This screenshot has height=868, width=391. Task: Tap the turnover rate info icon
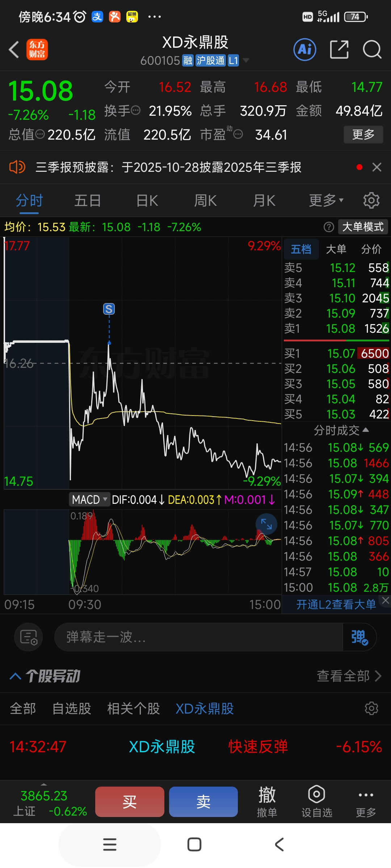click(x=135, y=111)
